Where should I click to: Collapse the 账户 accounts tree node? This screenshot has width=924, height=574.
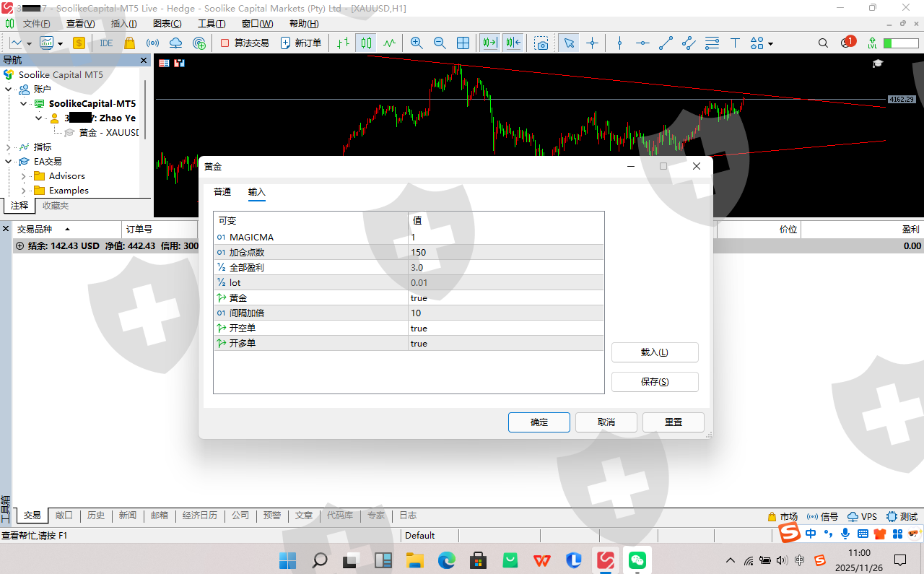9,89
